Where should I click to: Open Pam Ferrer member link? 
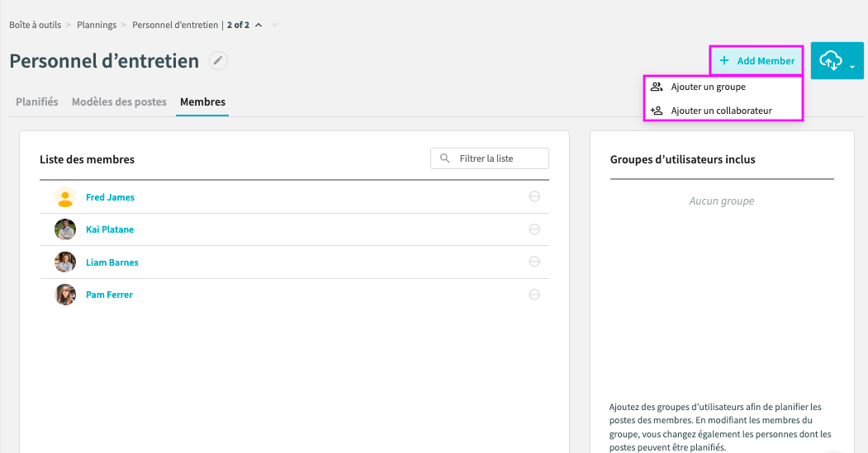coord(109,295)
